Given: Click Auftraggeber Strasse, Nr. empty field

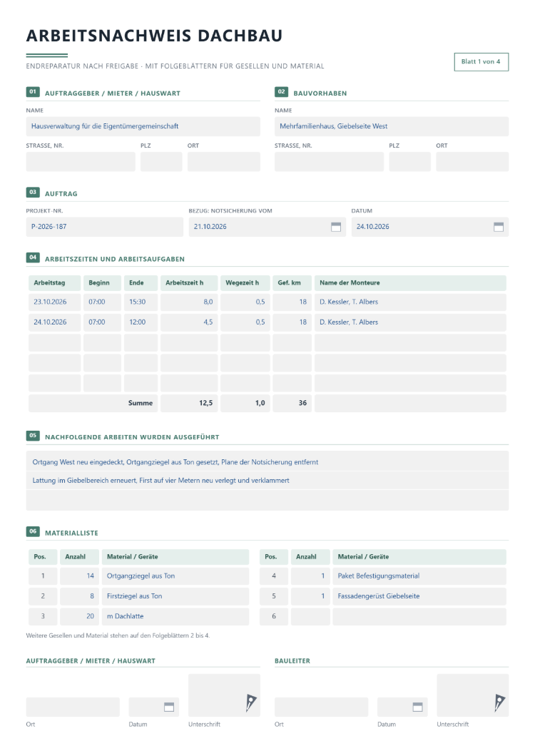Looking at the screenshot, I should point(81,161).
